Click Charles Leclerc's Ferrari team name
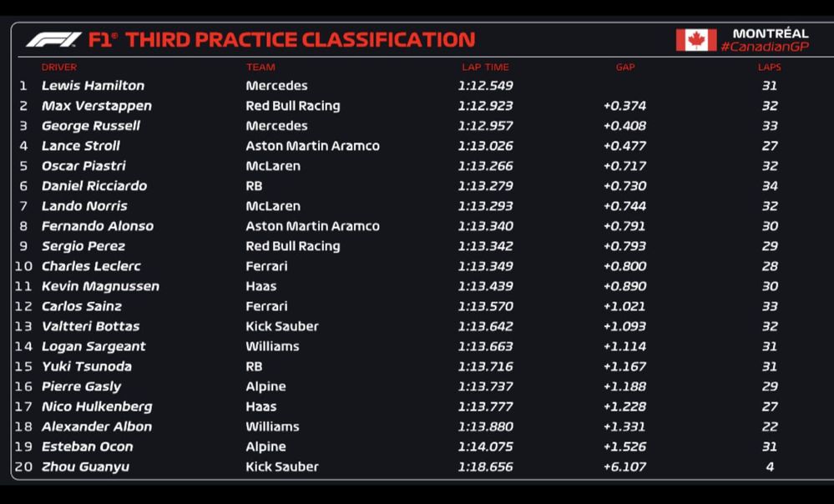 (x=266, y=266)
